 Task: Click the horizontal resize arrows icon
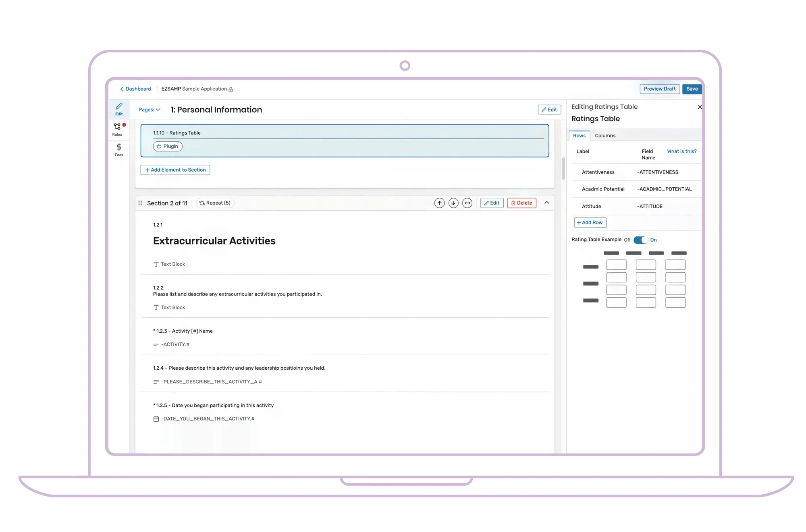467,203
